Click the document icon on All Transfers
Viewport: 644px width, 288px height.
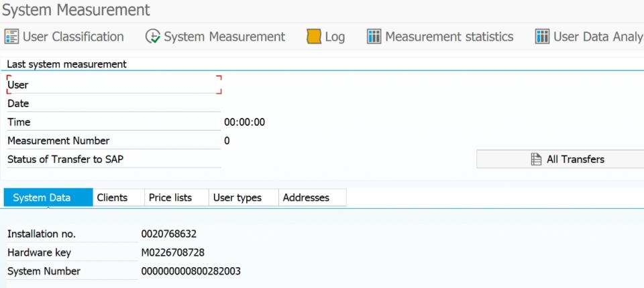[x=536, y=159]
